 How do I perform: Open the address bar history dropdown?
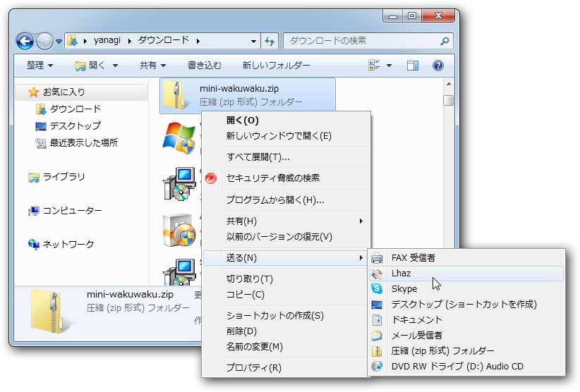[x=253, y=41]
